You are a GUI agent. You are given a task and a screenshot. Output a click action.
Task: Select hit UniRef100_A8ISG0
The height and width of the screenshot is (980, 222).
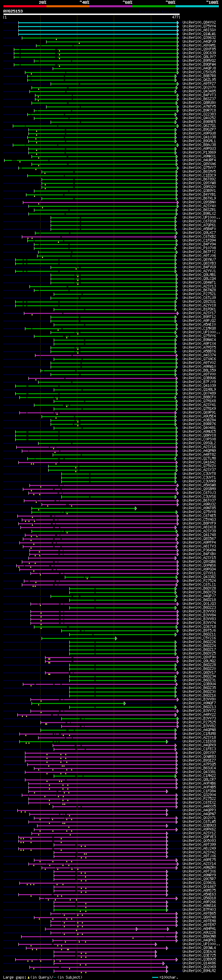click(x=199, y=30)
